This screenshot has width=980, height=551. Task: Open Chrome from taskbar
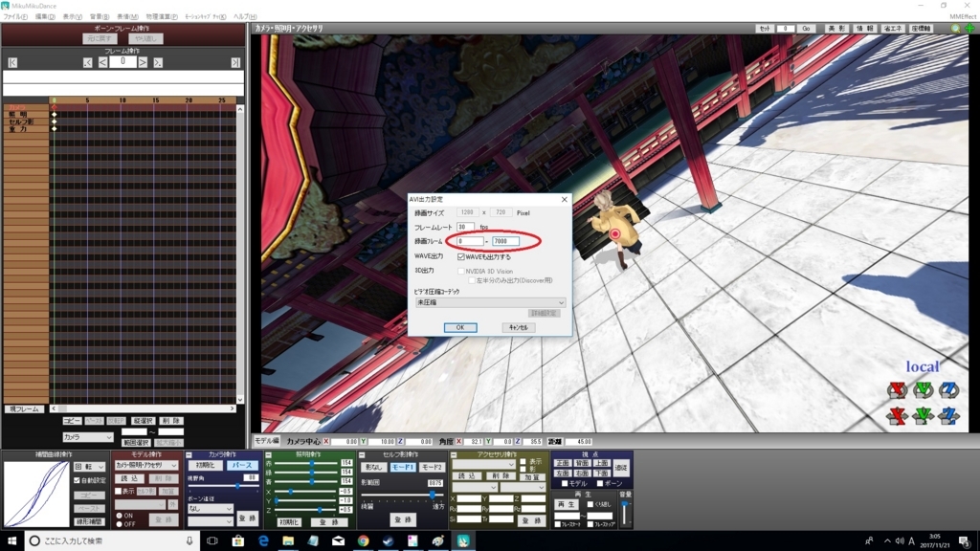tap(363, 540)
